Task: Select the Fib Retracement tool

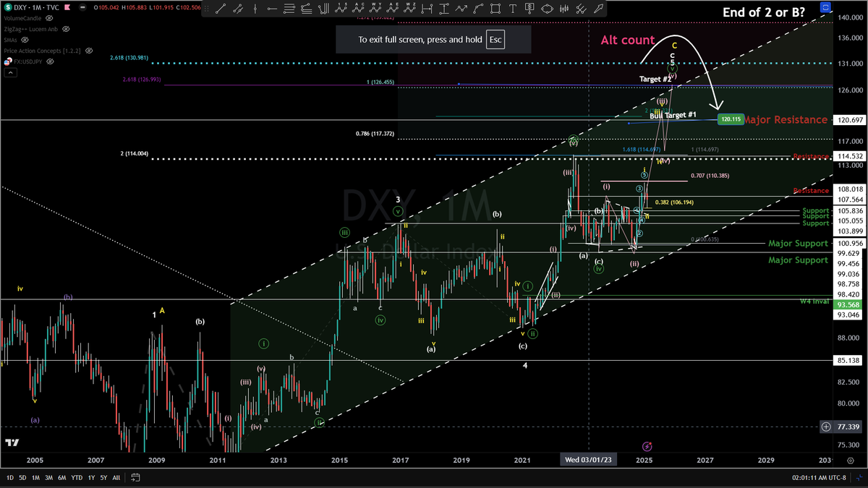Action: (289, 9)
